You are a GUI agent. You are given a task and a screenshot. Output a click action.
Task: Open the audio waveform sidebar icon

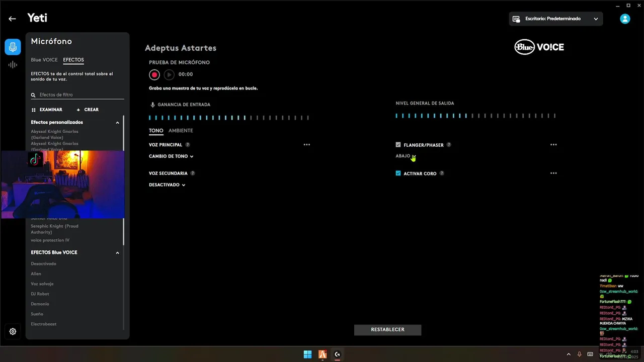13,64
